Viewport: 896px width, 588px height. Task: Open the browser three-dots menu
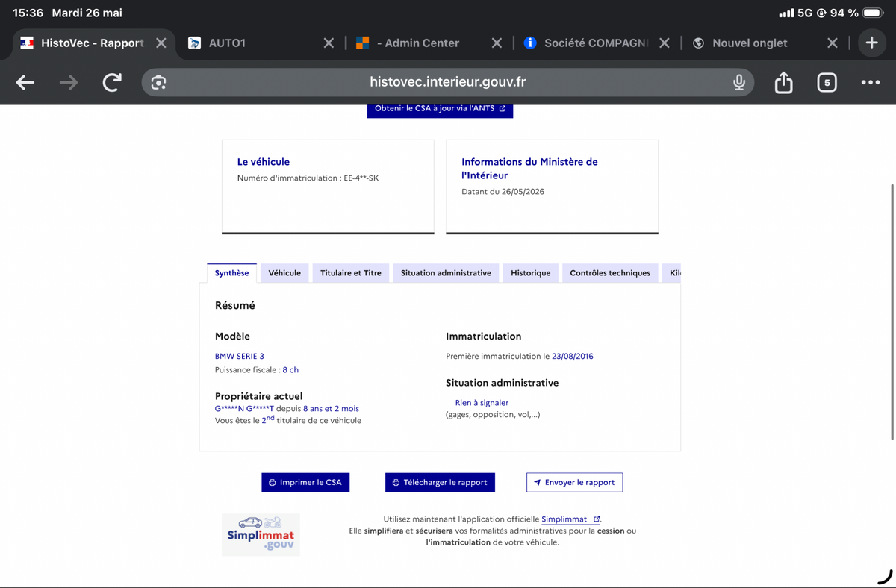point(870,82)
